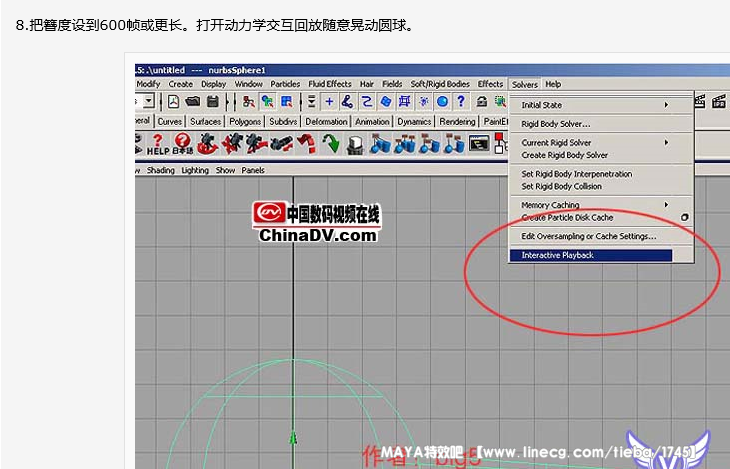Choose Rigid Body Solver... menu entry
The image size is (730, 469).
(555, 124)
